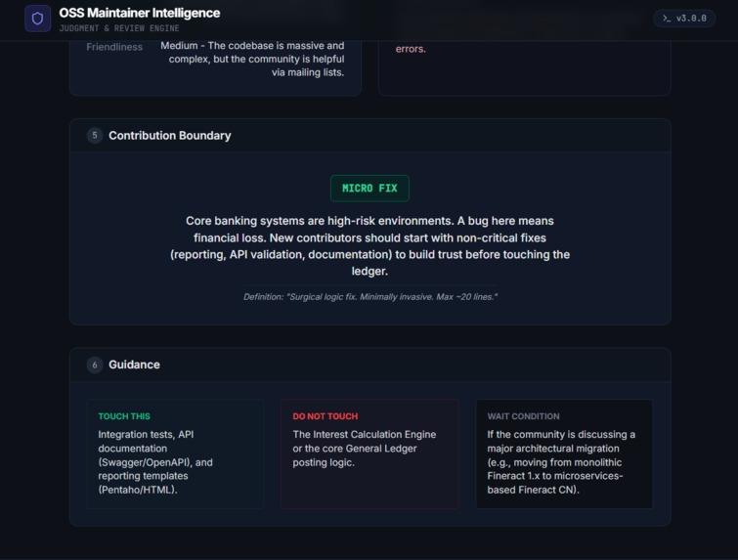
Task: Click the 'Core banking systems are high-risk' paragraph
Action: [x=369, y=246]
